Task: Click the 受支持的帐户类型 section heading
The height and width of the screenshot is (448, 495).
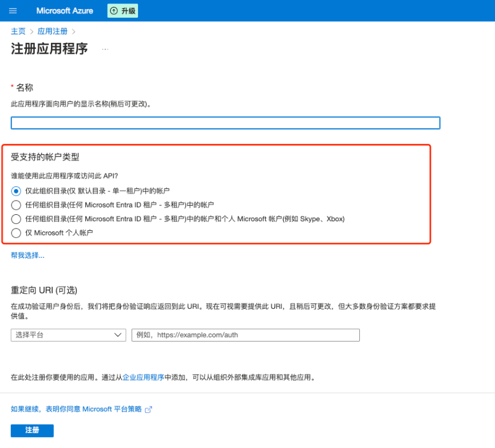Action: pyautogui.click(x=45, y=157)
